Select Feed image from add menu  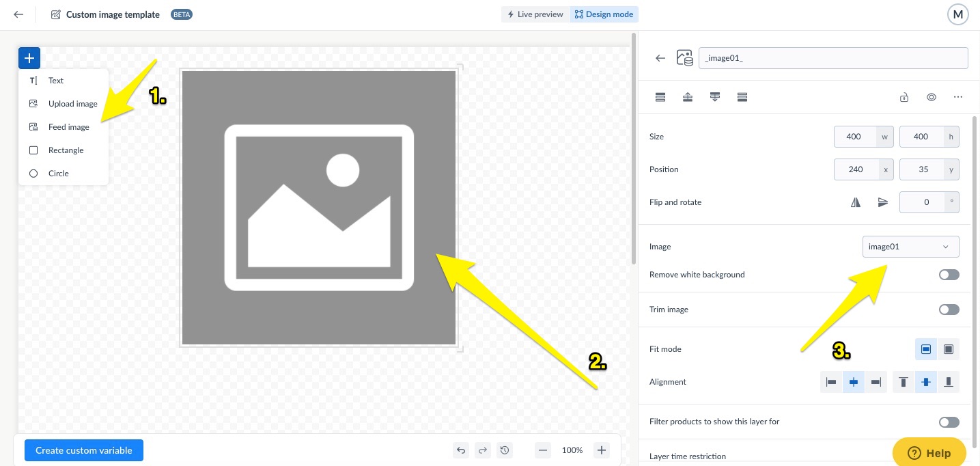click(x=68, y=127)
